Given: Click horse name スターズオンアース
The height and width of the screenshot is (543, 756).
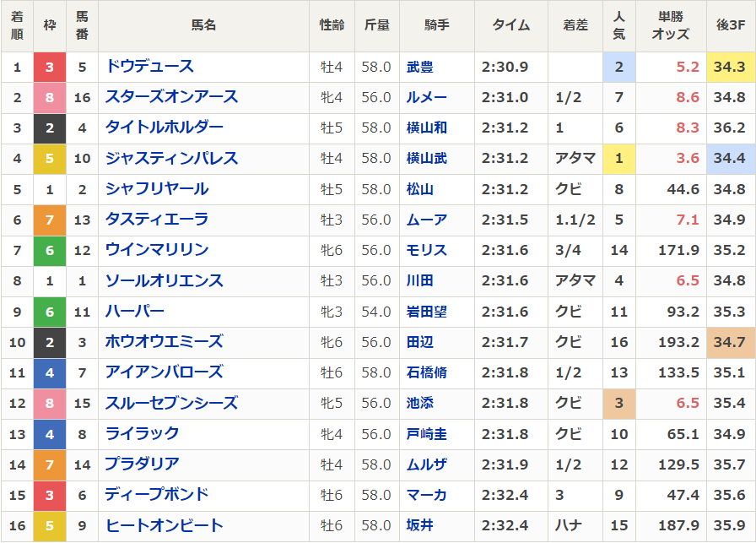Looking at the screenshot, I should [x=171, y=97].
